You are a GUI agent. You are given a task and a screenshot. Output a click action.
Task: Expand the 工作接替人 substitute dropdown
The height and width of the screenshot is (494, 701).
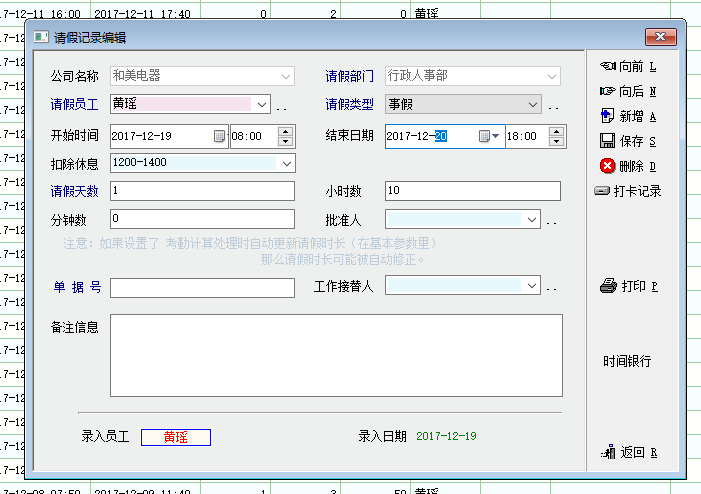coord(532,286)
